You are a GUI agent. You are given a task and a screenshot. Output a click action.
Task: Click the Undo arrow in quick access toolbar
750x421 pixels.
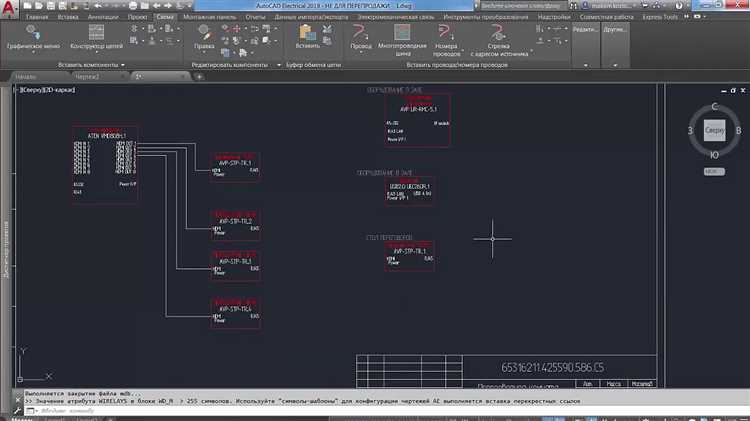click(98, 6)
